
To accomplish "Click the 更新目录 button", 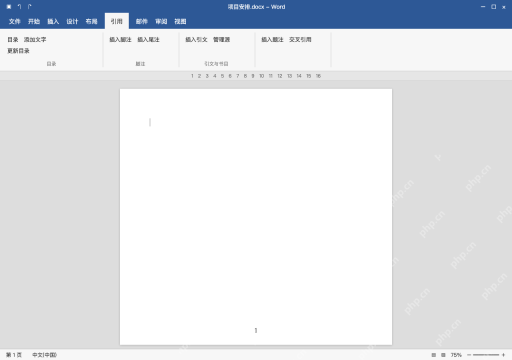I will (18, 51).
